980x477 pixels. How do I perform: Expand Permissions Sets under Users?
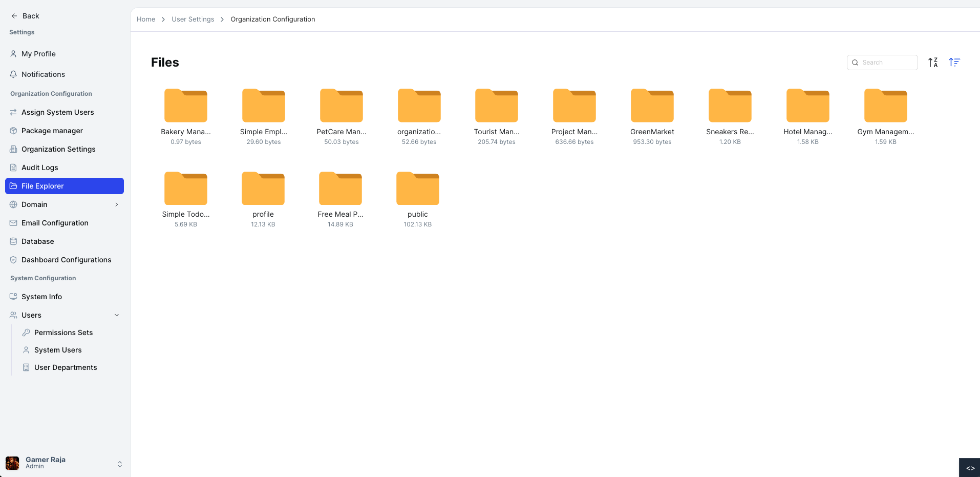pos(63,333)
